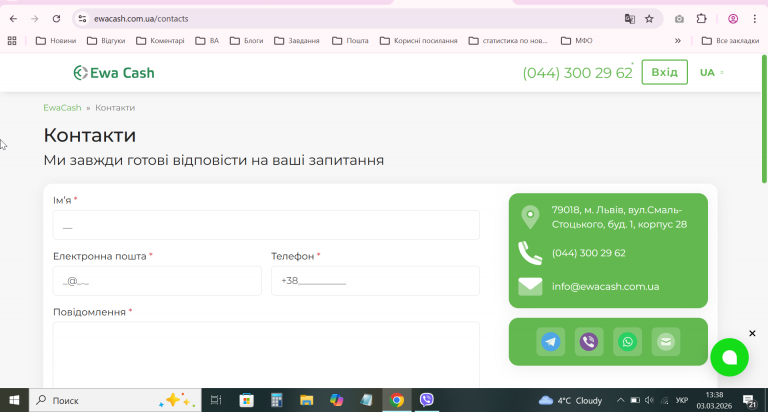Open the apps grid in bookmarks bar
The width and height of the screenshot is (768, 412).
click(x=12, y=41)
